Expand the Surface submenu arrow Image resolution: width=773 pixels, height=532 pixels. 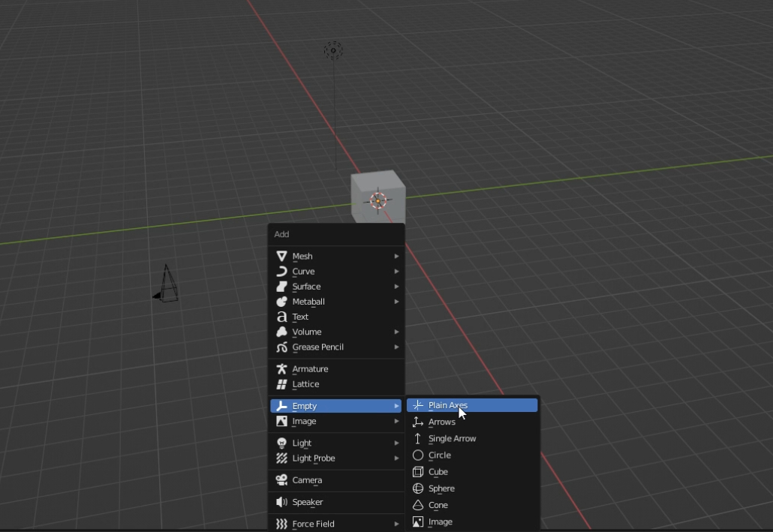tap(396, 287)
